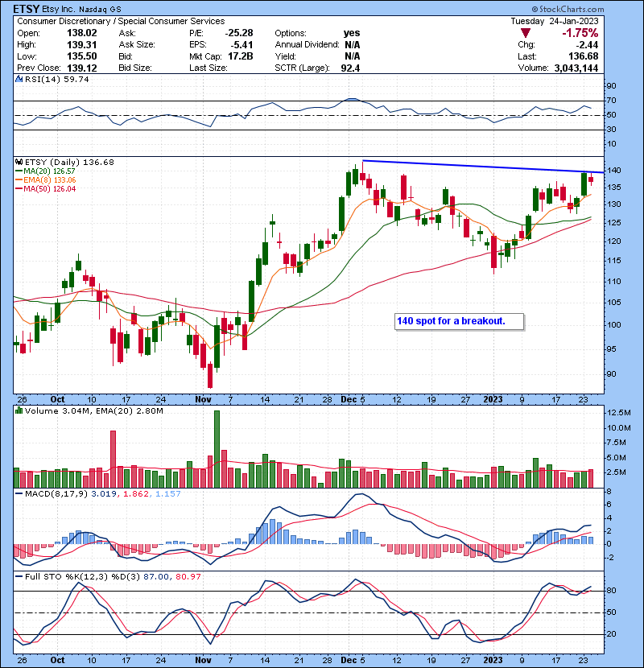The height and width of the screenshot is (668, 644).
Task: Click the MACD value 3.019
Action: pyautogui.click(x=104, y=494)
